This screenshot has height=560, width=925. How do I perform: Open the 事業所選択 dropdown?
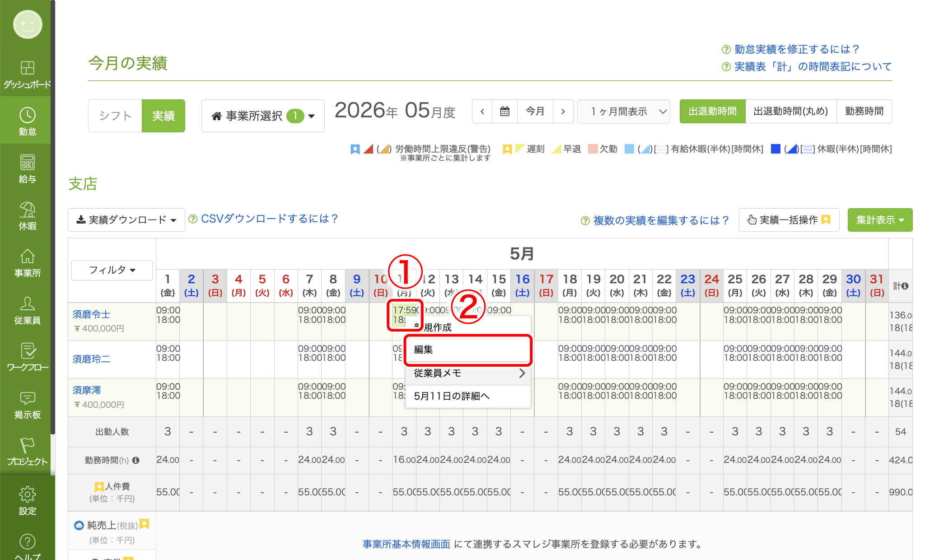pyautogui.click(x=263, y=116)
